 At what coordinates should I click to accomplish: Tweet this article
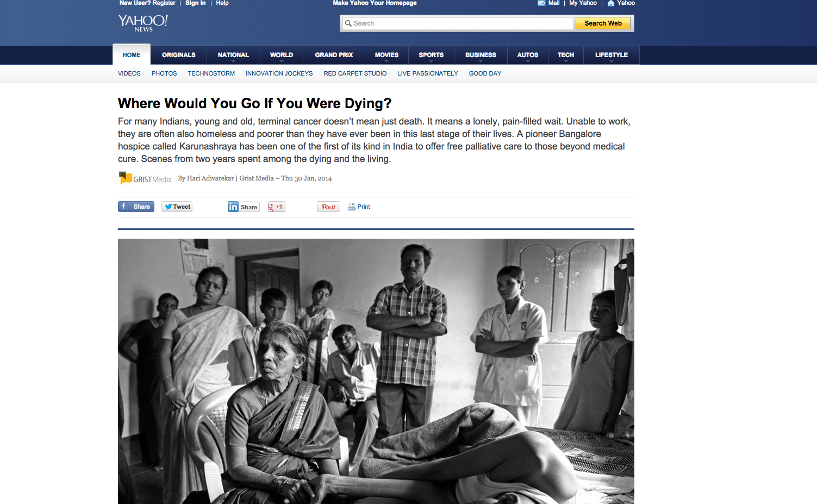177,207
